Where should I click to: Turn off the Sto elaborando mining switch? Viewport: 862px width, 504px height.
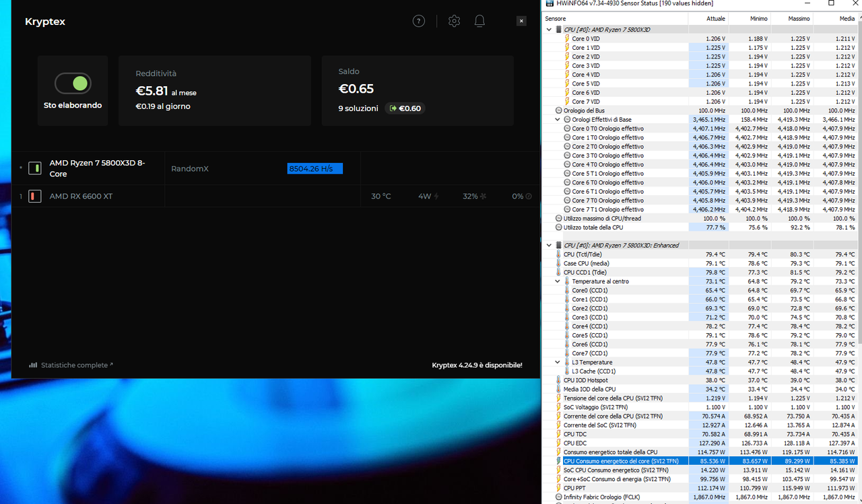(73, 83)
